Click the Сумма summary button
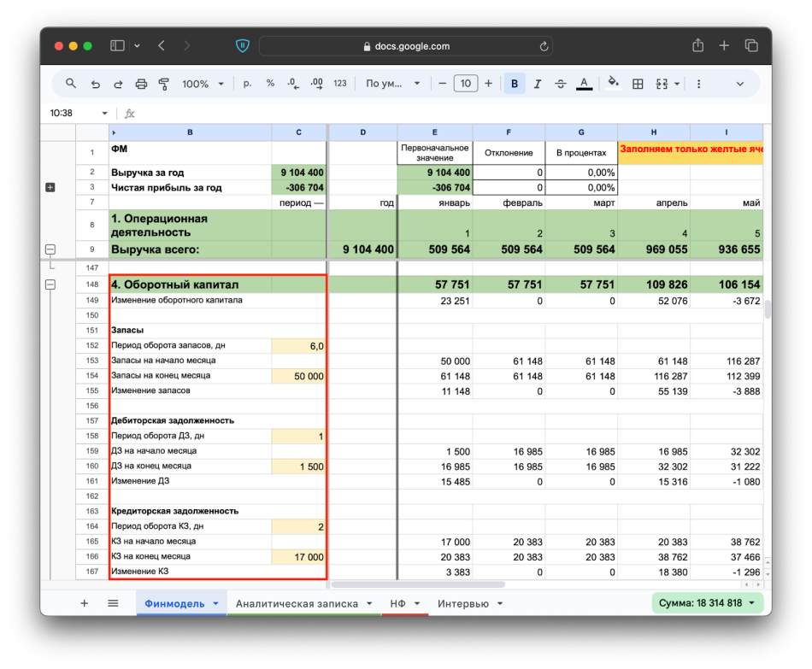Screen dimensions: 812x669 pyautogui.click(x=706, y=603)
